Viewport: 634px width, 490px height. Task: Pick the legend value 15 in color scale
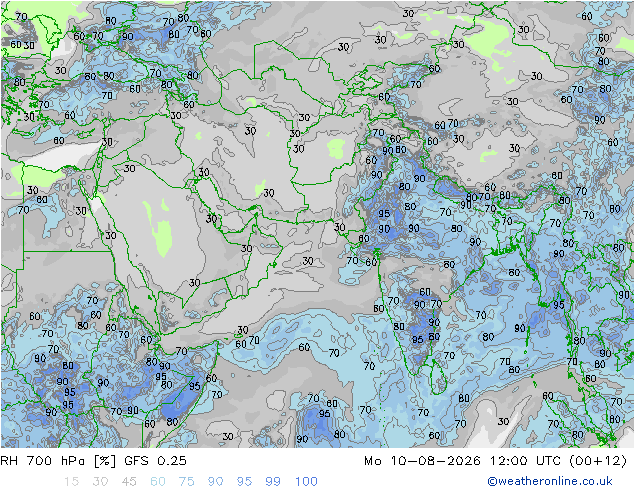click(71, 482)
